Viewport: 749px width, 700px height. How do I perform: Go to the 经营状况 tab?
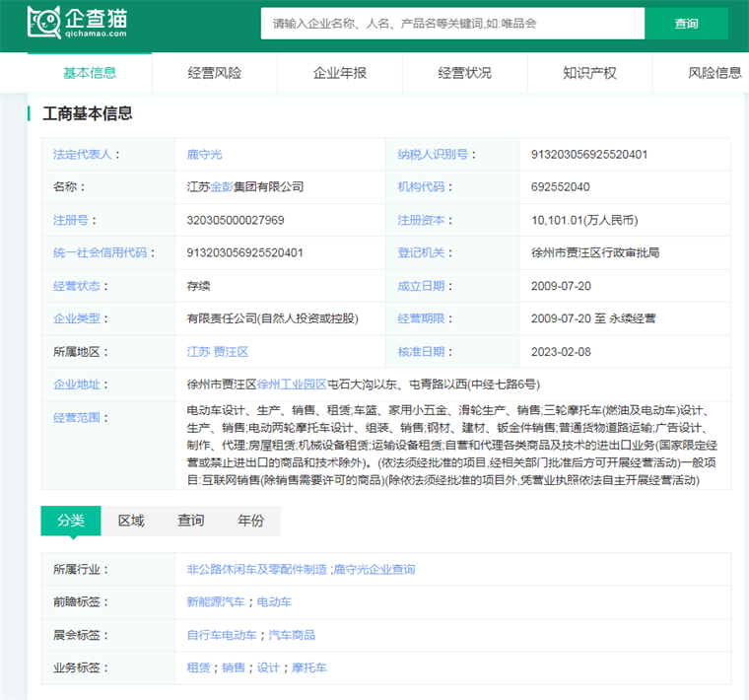tap(465, 73)
